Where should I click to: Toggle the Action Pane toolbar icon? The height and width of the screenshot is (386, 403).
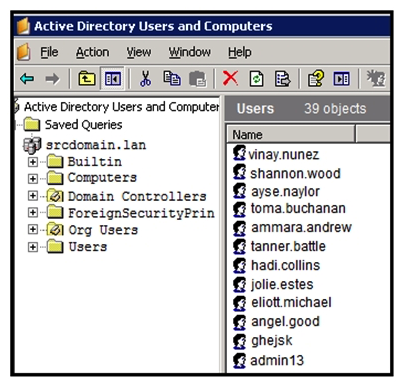[x=341, y=79]
